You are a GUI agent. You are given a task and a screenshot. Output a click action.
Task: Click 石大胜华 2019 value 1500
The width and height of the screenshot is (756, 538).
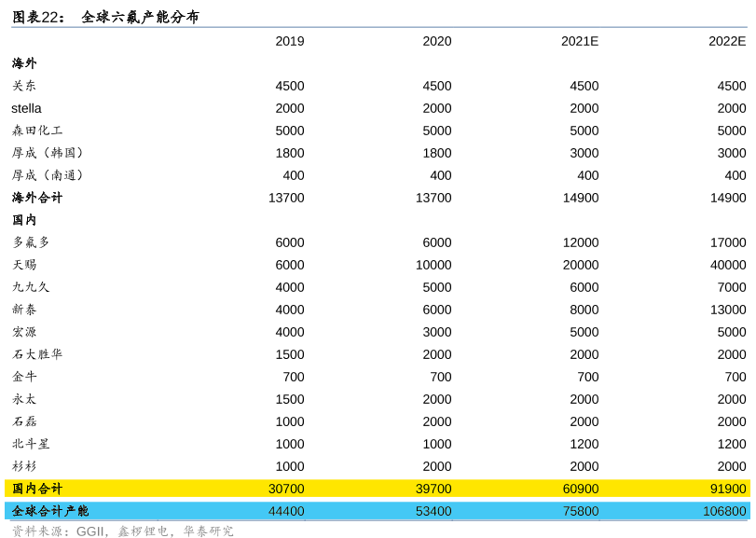pyautogui.click(x=290, y=354)
